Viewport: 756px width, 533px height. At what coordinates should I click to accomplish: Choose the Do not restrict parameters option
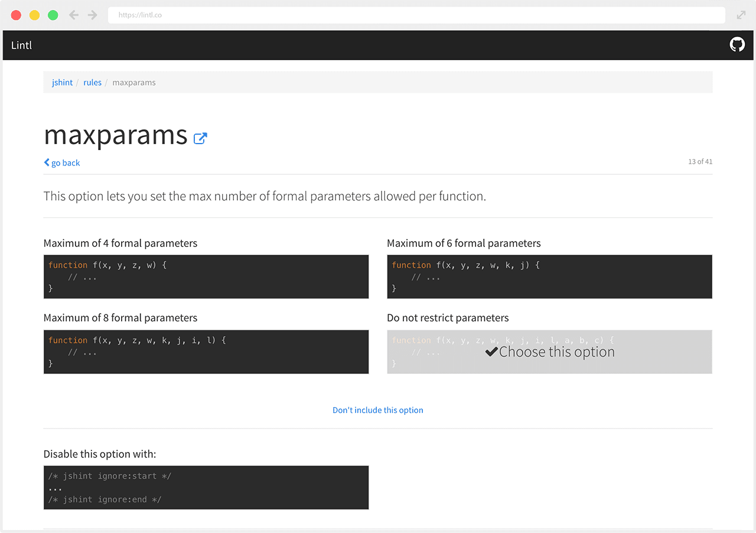point(549,352)
